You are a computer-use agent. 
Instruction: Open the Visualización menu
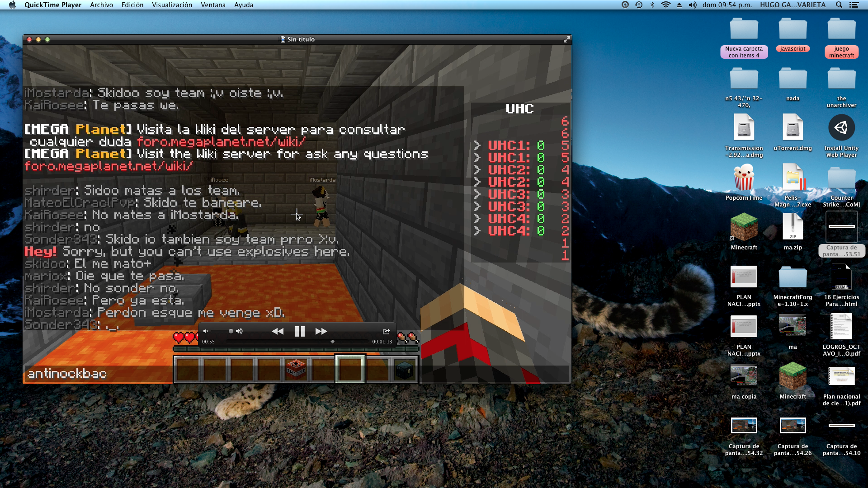pos(172,5)
